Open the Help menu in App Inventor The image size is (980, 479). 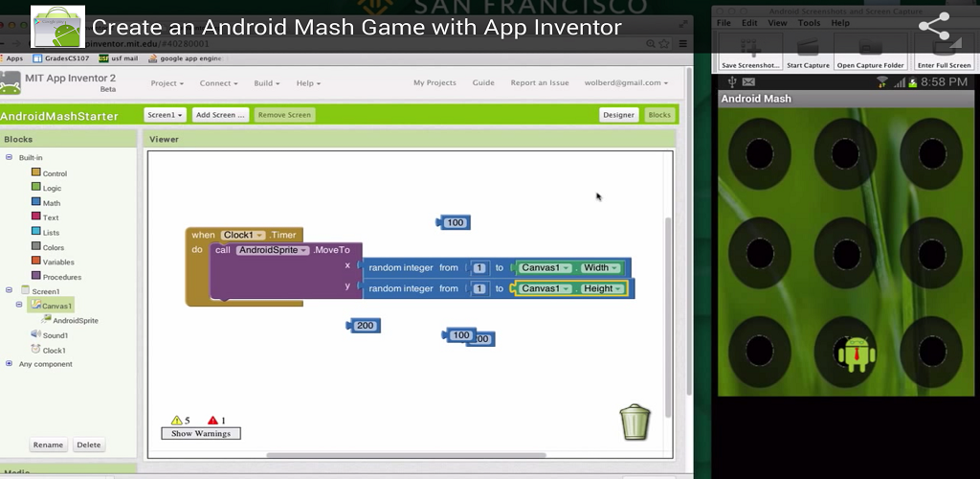[x=308, y=83]
